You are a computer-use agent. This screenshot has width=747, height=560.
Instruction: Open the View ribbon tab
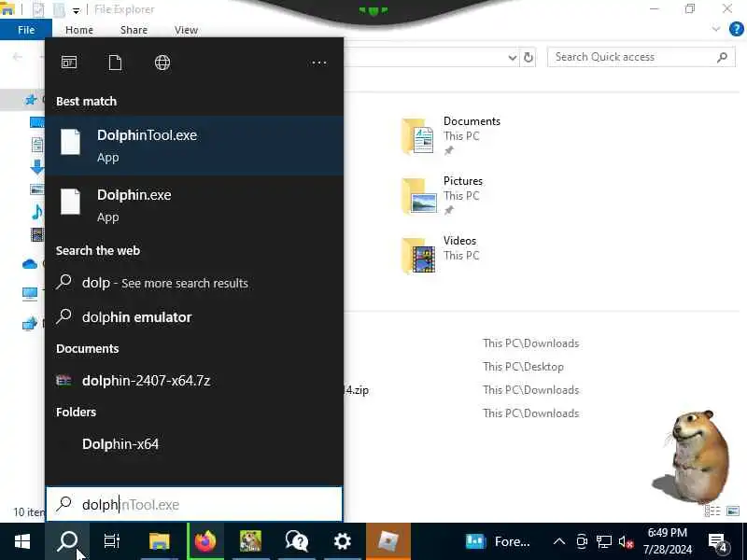(186, 30)
